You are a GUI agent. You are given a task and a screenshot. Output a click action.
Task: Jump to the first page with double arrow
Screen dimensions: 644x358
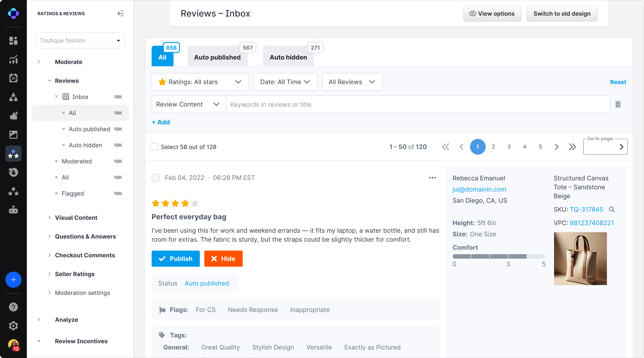pos(445,147)
